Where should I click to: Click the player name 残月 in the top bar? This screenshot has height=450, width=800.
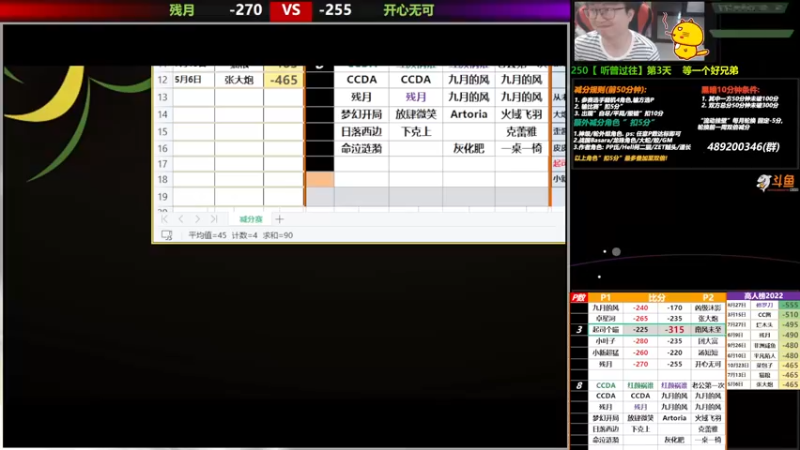click(182, 10)
